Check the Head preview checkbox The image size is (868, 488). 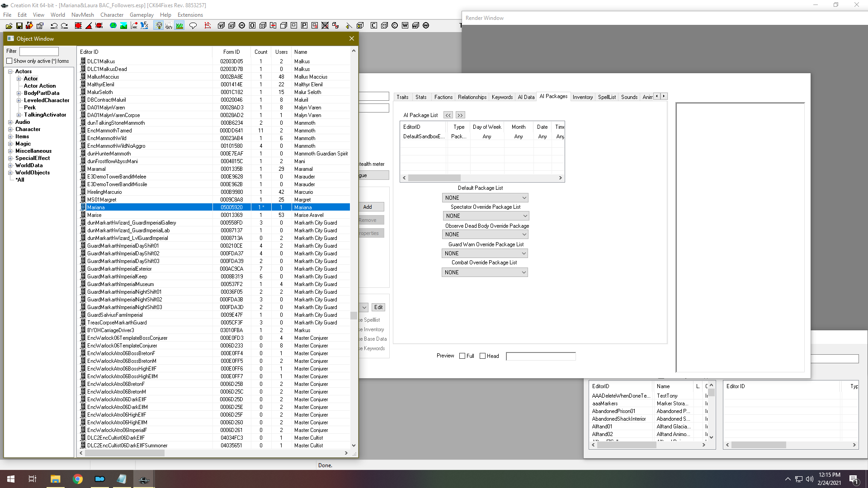tap(482, 356)
